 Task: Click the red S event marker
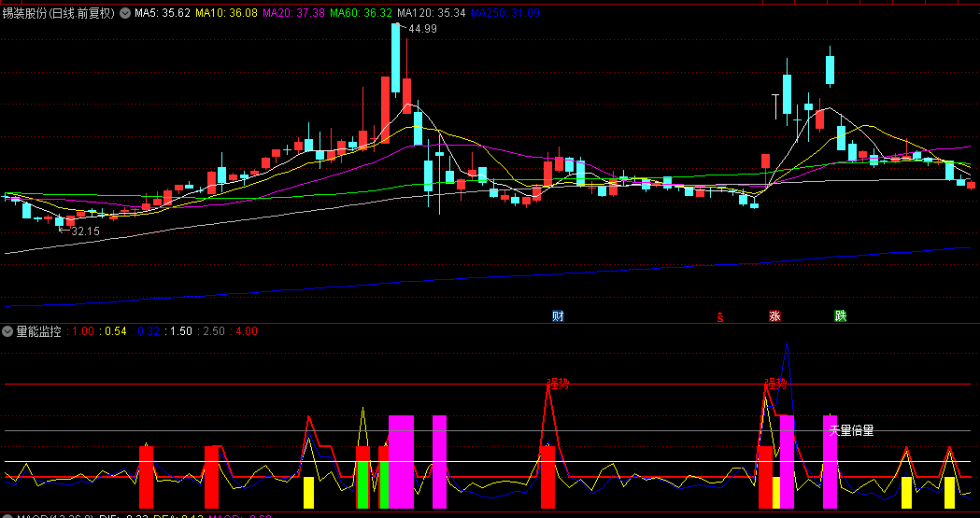(x=720, y=317)
